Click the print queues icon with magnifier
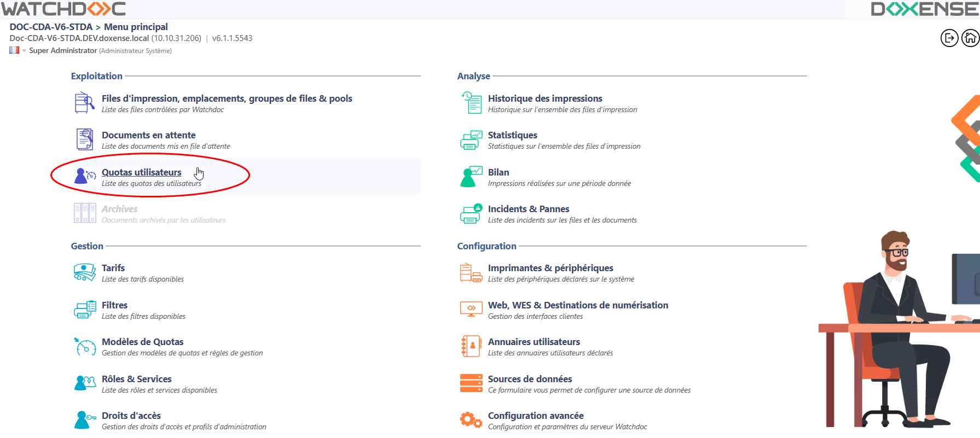The width and height of the screenshot is (980, 438). point(85,103)
